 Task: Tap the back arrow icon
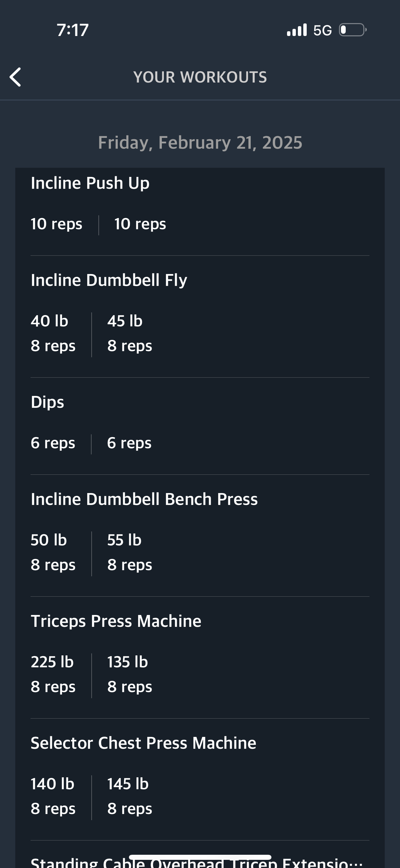(16, 77)
